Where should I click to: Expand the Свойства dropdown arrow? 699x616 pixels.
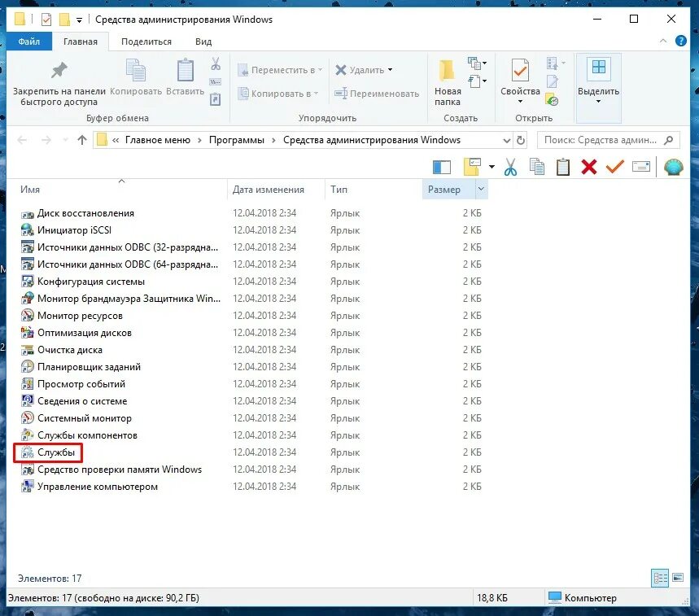click(x=520, y=102)
